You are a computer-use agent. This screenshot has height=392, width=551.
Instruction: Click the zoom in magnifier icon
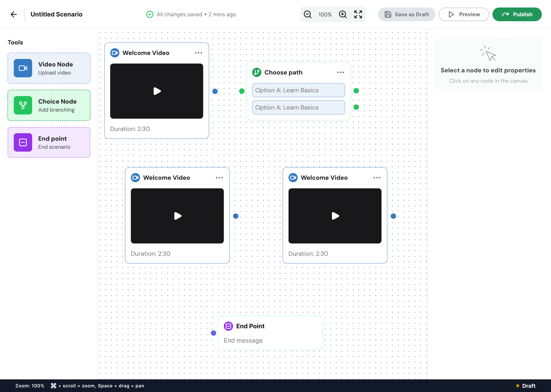click(x=343, y=14)
